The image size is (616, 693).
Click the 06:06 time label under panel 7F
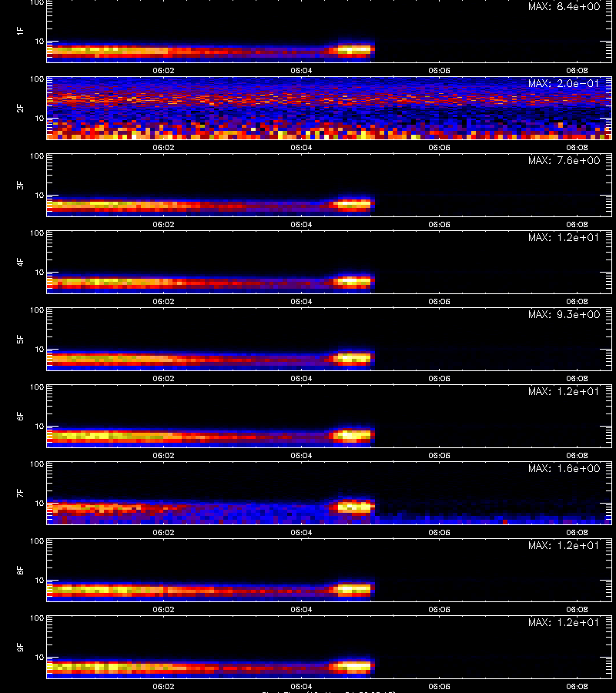coord(439,533)
